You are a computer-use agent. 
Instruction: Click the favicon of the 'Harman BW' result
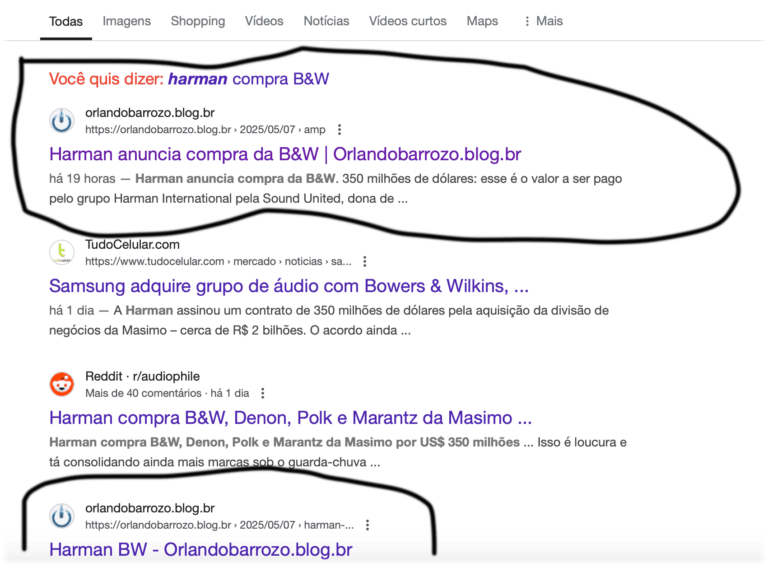click(62, 516)
